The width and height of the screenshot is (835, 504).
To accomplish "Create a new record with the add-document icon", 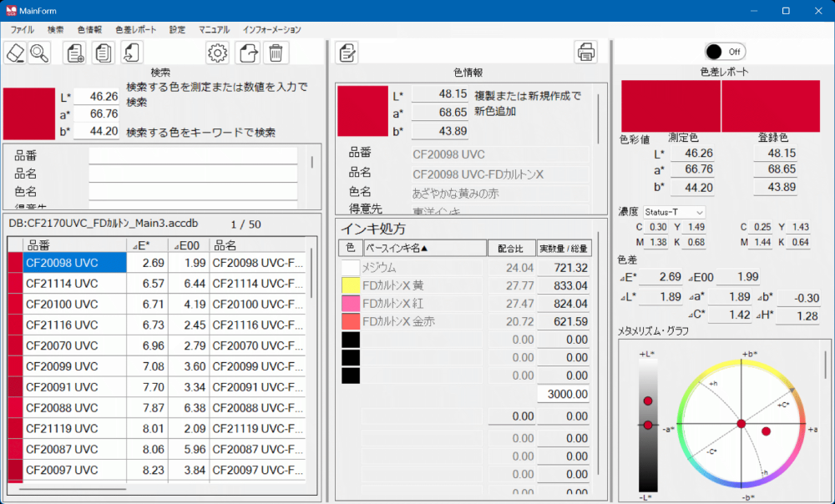I will click(x=73, y=53).
